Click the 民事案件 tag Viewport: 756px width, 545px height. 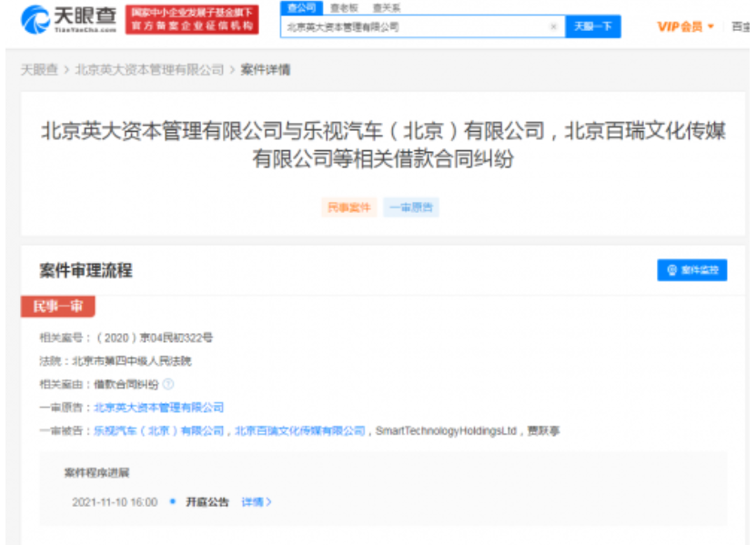(x=348, y=207)
